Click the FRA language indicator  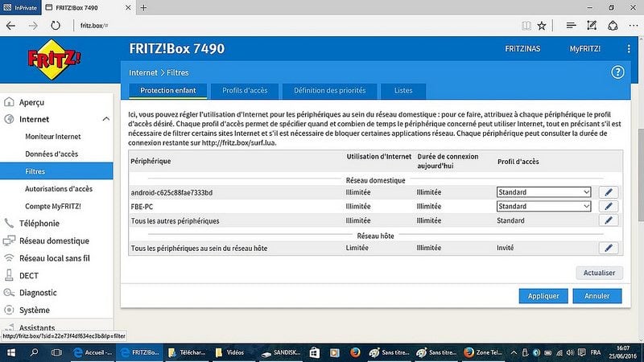[x=596, y=352]
